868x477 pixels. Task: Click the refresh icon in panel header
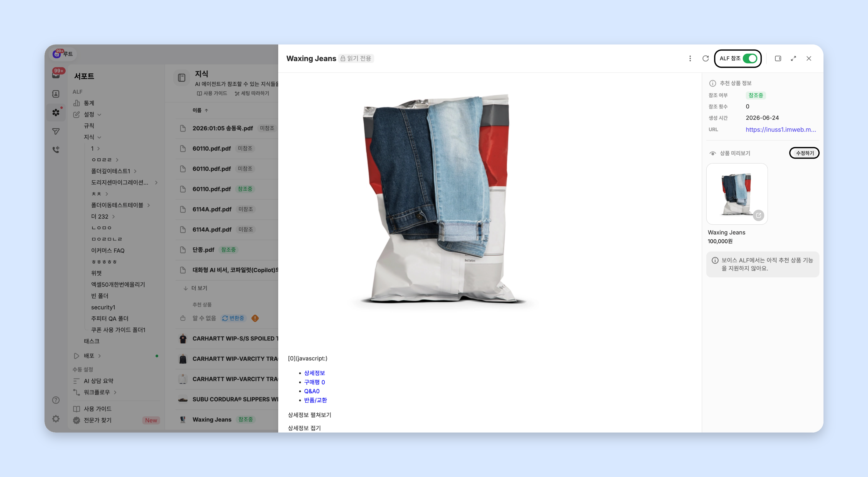[x=705, y=59]
